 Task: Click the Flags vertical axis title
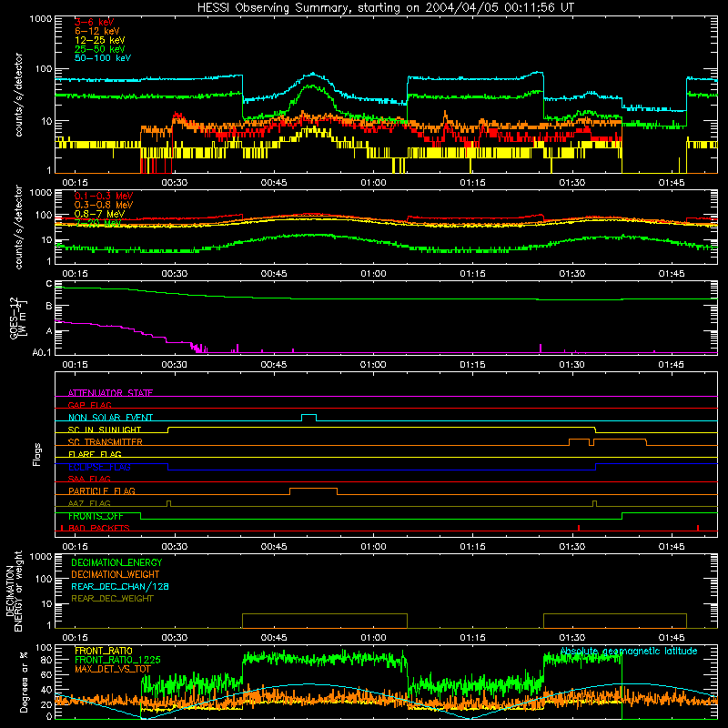pyautogui.click(x=37, y=454)
